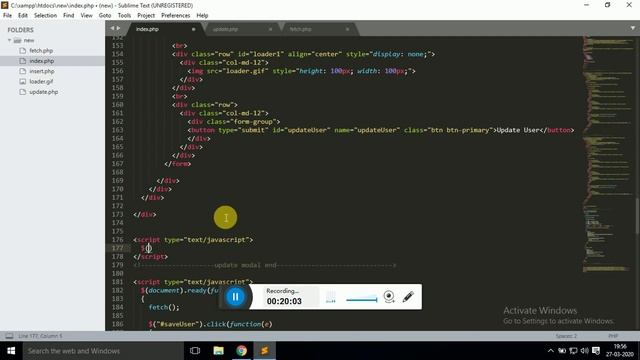
Task: Click the 'Search the web and Windows' box
Action: [x=103, y=351]
